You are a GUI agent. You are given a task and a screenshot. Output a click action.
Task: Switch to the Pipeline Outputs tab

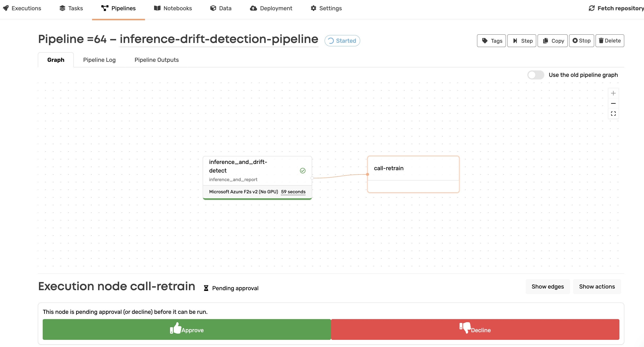(x=156, y=60)
